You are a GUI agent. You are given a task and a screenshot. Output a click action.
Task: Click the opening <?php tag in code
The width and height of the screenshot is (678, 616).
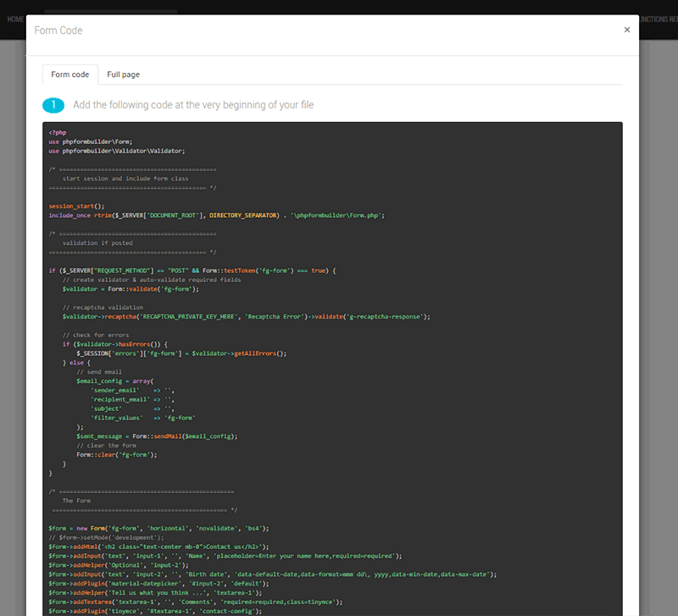[58, 132]
